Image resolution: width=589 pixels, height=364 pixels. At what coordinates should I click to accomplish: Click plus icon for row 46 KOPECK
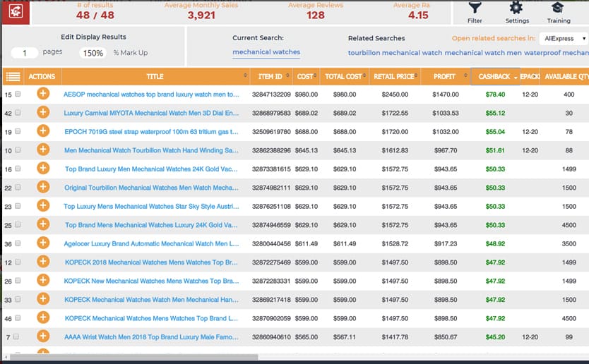pos(43,317)
